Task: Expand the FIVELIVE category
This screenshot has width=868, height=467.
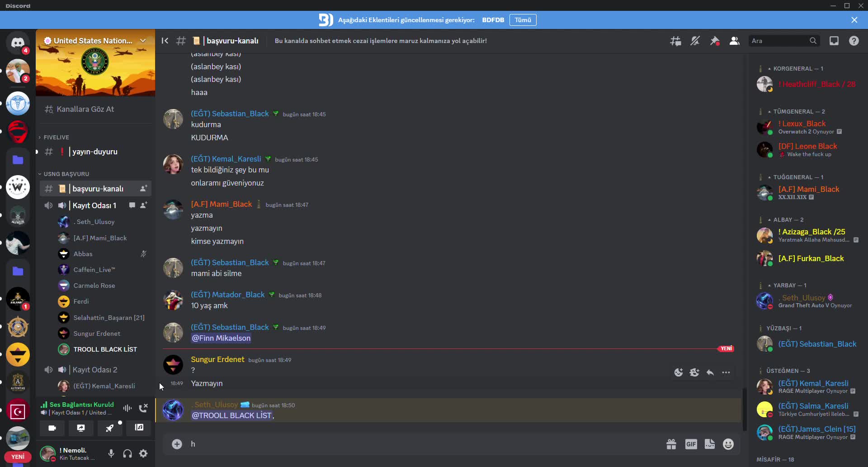Action: click(56, 137)
